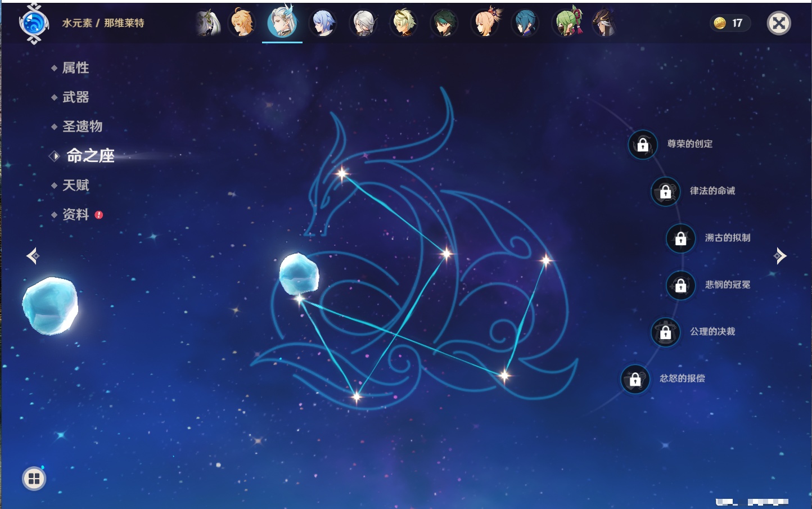This screenshot has height=509, width=812.
Task: Open the 圣遗物 artifacts menu
Action: point(82,127)
